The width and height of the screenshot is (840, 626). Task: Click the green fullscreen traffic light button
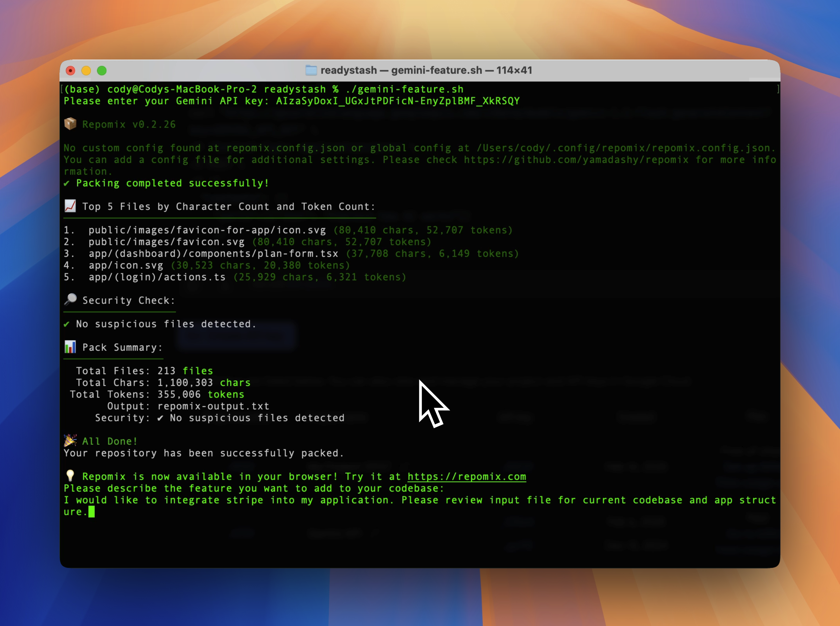pos(102,70)
